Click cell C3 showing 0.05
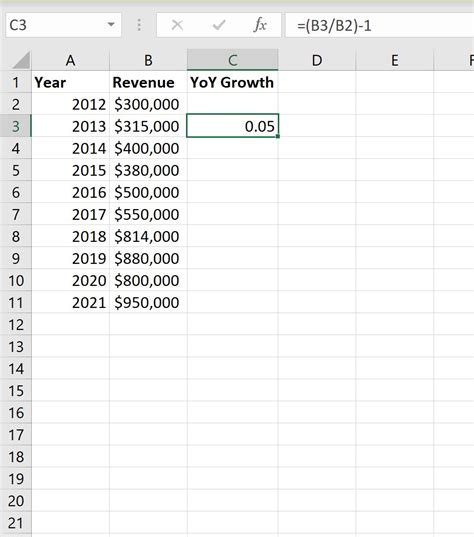Screen dimensions: 474x537 pos(233,126)
